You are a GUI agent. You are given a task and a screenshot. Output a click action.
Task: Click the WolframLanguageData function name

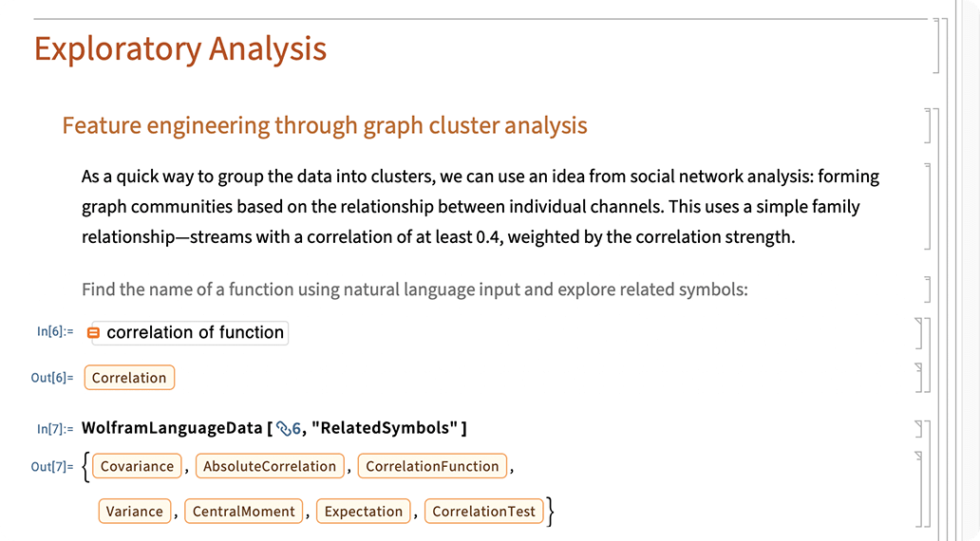pyautogui.click(x=172, y=428)
